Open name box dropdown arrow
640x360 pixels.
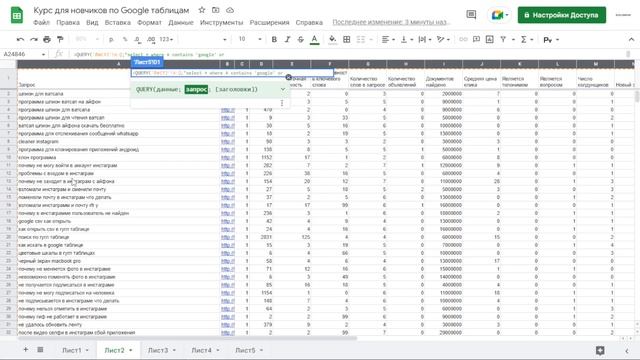[43, 54]
